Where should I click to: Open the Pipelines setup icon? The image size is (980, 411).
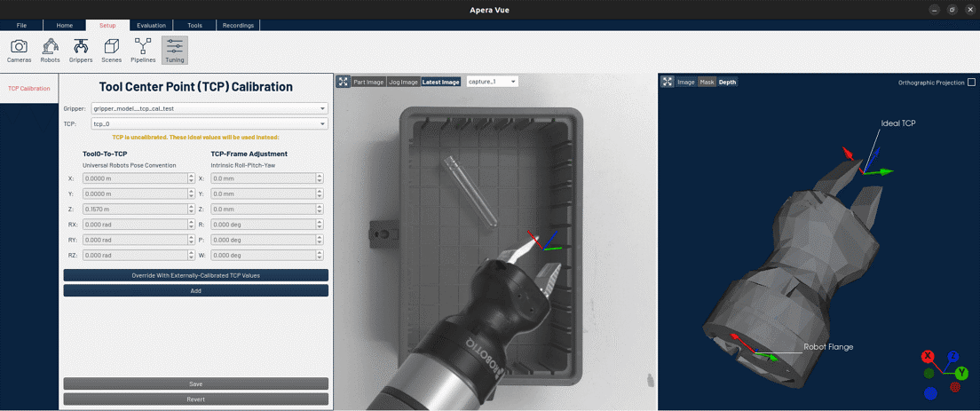[x=143, y=50]
